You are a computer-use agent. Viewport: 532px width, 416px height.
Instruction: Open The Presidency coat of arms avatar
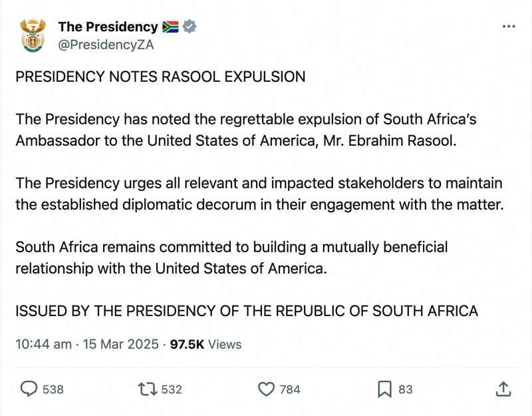pos(32,35)
